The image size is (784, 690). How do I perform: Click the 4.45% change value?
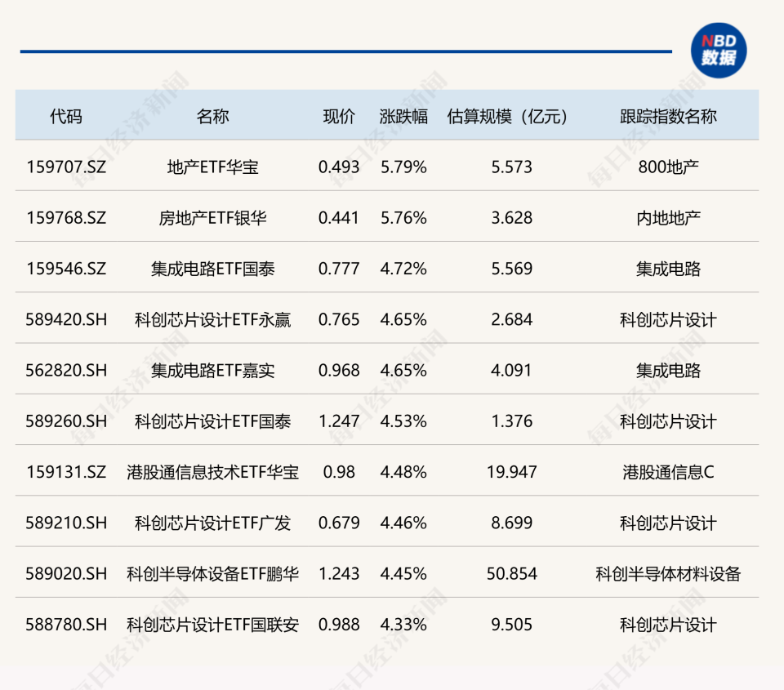403,573
